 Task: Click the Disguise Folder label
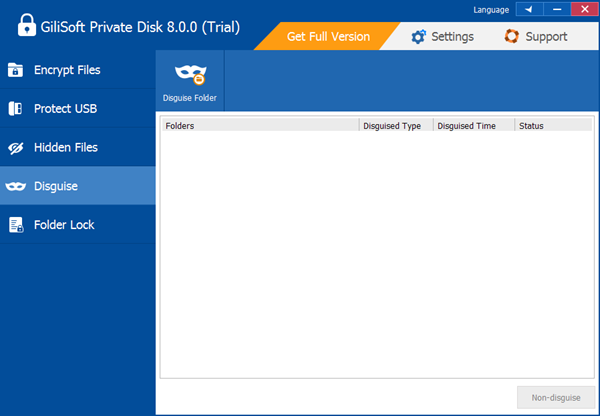point(190,98)
